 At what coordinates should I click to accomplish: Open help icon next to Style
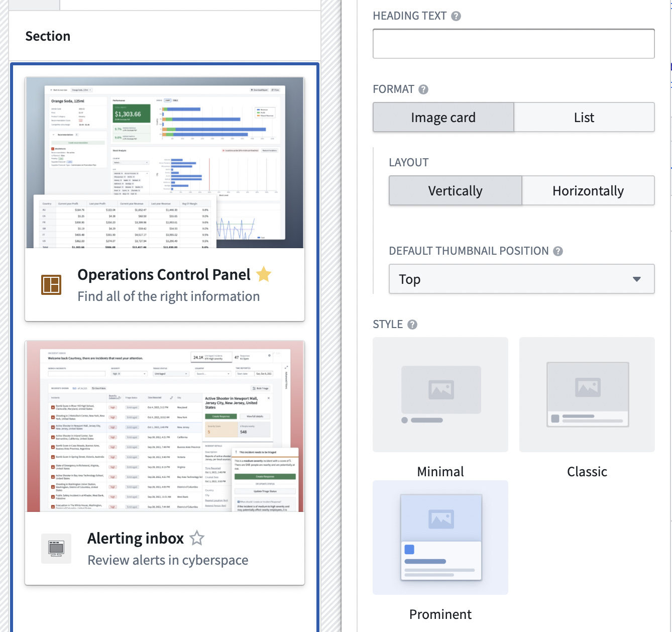(412, 325)
